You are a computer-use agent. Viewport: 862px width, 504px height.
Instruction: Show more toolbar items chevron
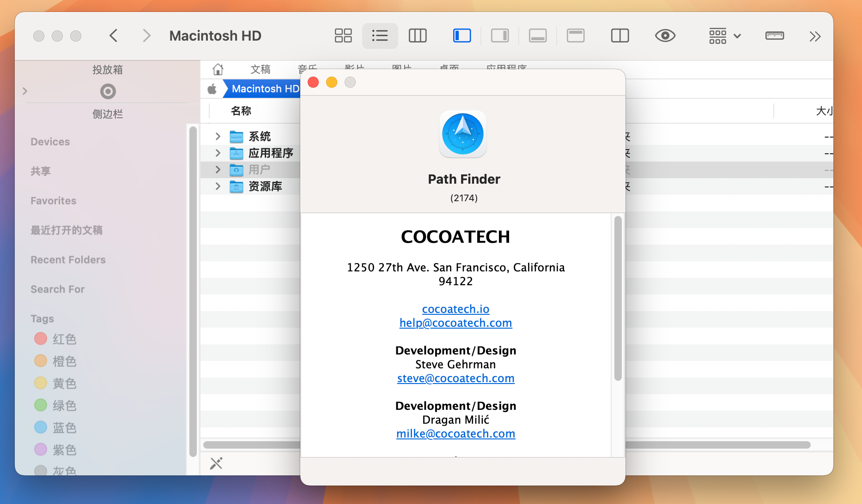coord(815,36)
